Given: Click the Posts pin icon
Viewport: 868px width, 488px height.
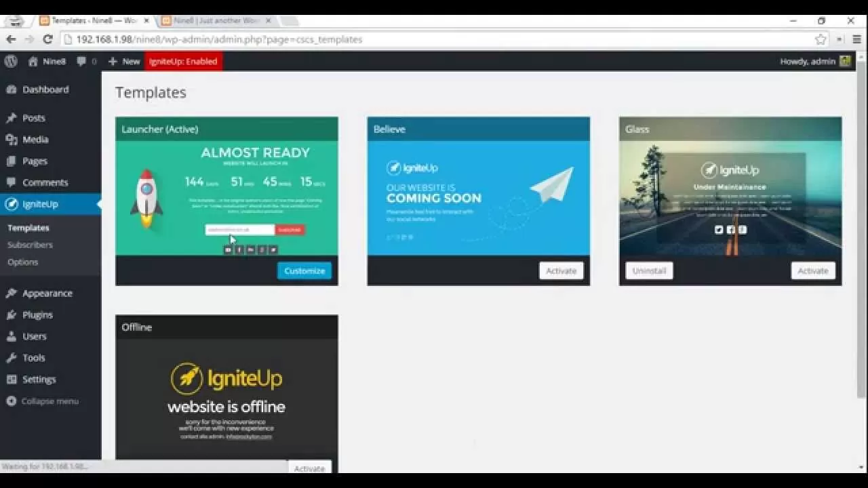Looking at the screenshot, I should [11, 118].
